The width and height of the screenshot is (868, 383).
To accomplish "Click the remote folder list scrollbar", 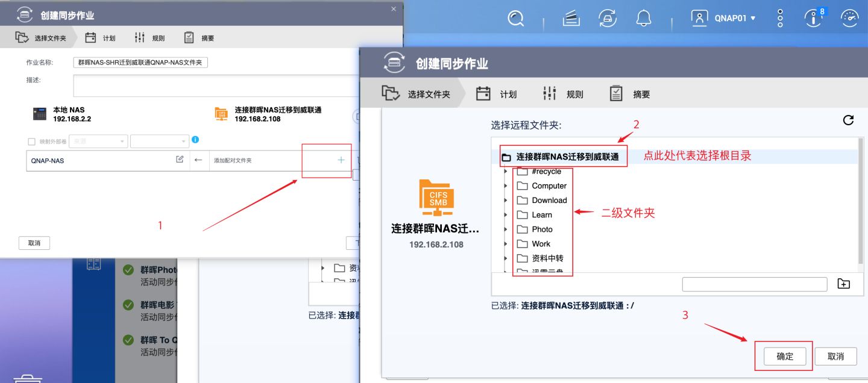I will 861,202.
